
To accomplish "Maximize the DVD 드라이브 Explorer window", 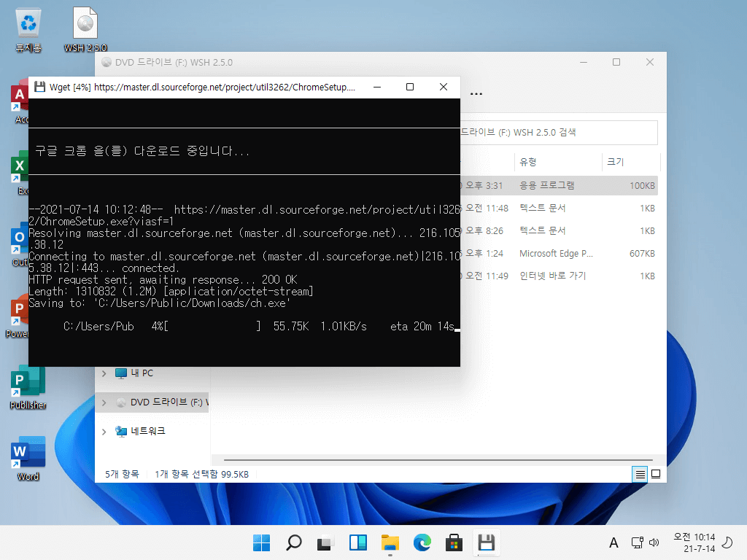I will pyautogui.click(x=616, y=63).
